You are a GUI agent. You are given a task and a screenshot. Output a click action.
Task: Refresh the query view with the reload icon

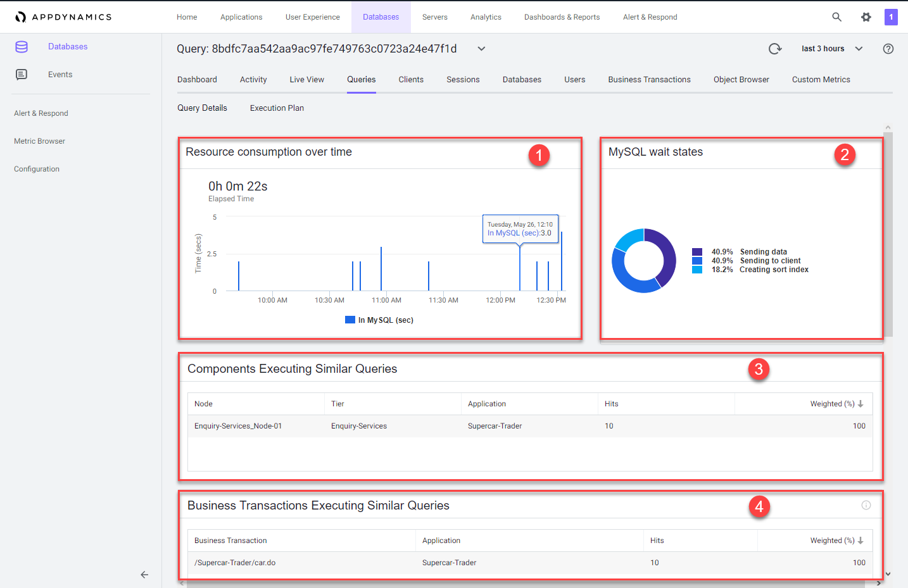(775, 49)
